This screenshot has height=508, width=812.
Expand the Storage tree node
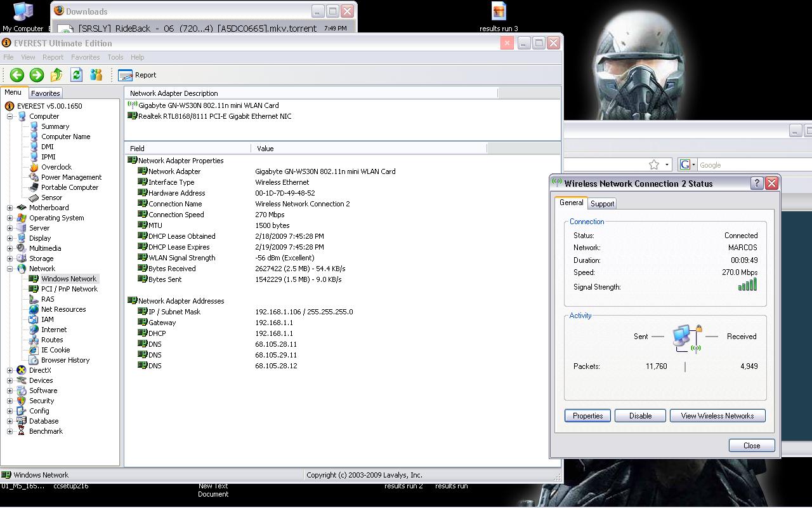tap(10, 258)
